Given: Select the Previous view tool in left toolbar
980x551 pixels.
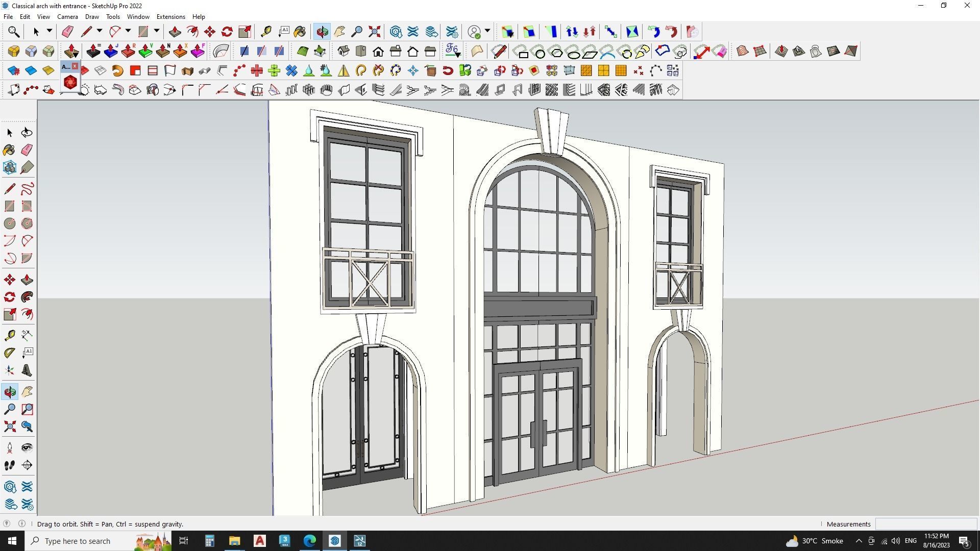Looking at the screenshot, I should coord(27,427).
